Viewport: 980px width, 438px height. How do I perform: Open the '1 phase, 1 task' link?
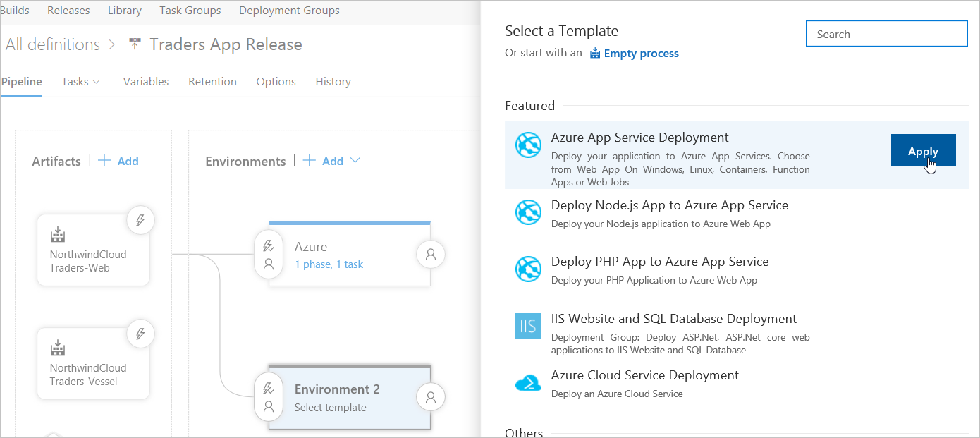point(329,264)
